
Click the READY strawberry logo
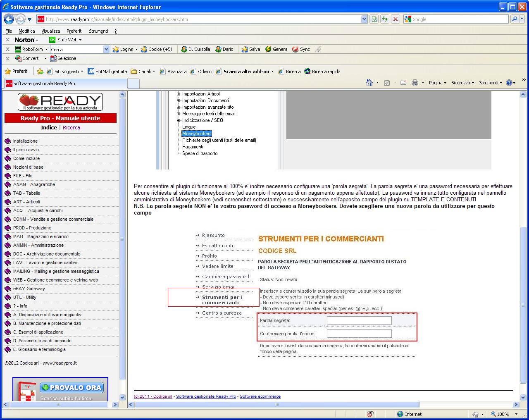click(60, 102)
